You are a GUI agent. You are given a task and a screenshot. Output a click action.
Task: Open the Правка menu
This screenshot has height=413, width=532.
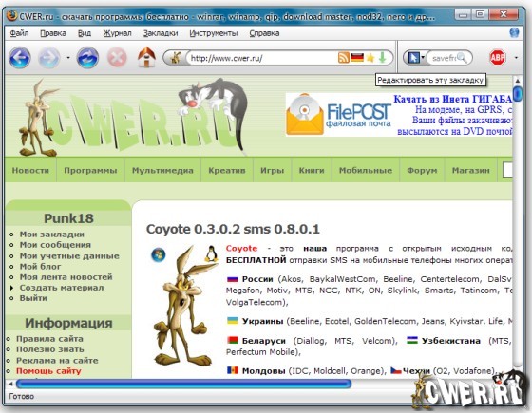tap(53, 33)
